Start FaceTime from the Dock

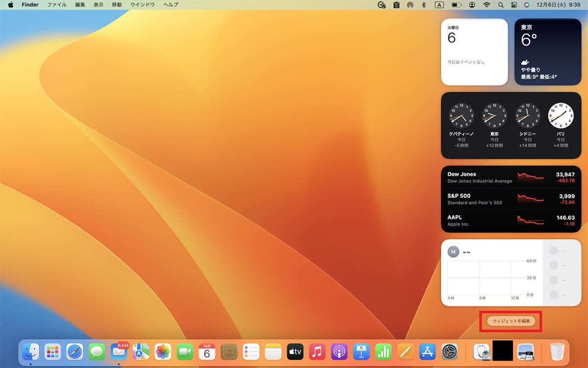coord(185,351)
